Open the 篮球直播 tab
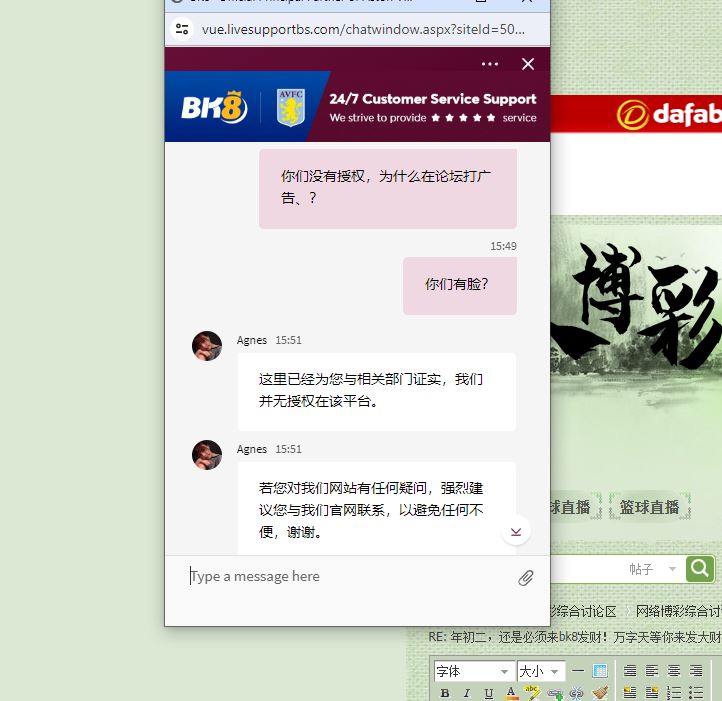This screenshot has height=701, width=722. 649,507
